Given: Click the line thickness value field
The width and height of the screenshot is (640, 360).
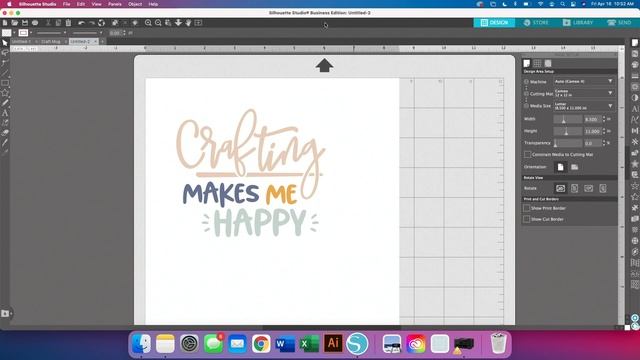Looking at the screenshot, I should pos(115,33).
